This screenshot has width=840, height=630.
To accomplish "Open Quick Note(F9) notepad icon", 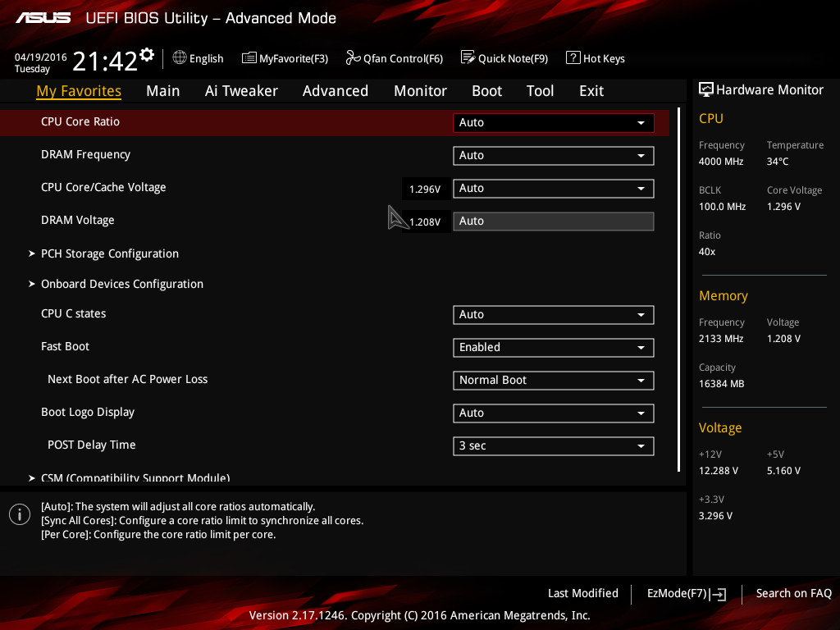I will pos(468,57).
